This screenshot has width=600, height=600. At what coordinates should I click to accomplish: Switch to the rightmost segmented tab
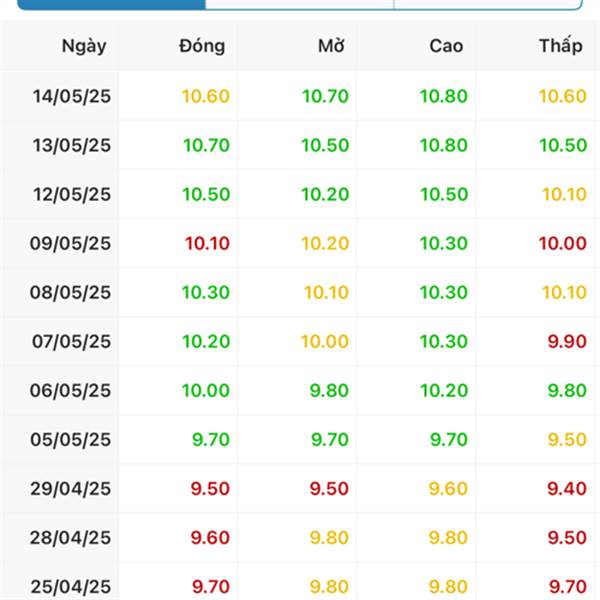tap(488, 4)
